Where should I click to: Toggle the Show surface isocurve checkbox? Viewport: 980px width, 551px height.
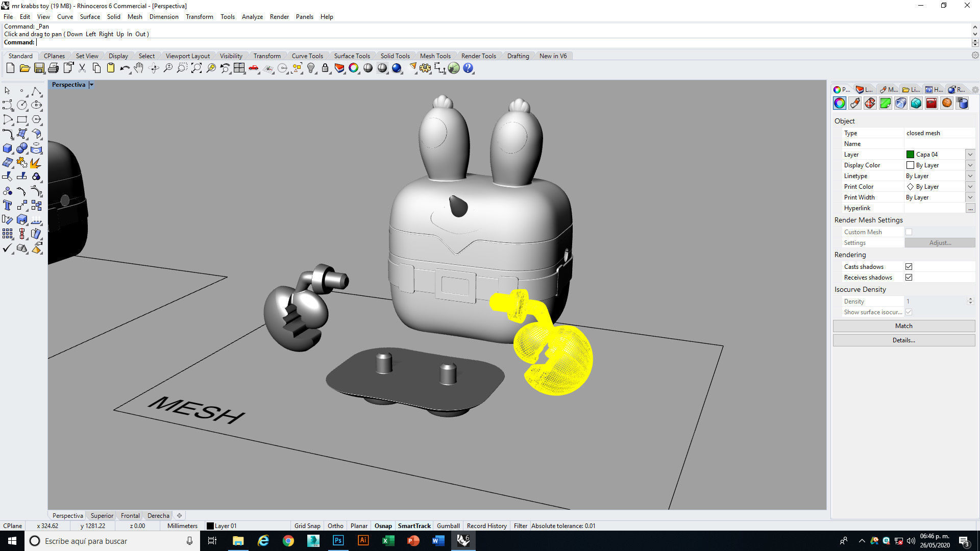click(x=909, y=312)
